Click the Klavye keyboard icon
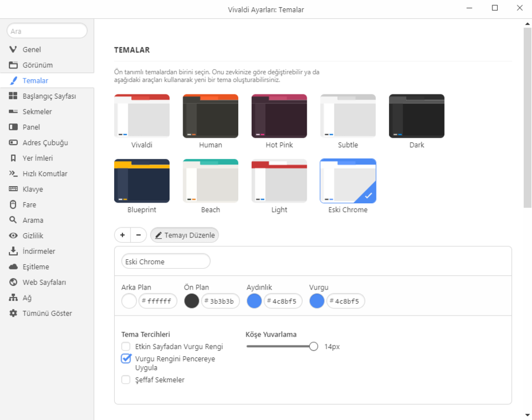This screenshot has width=532, height=420. (13, 189)
